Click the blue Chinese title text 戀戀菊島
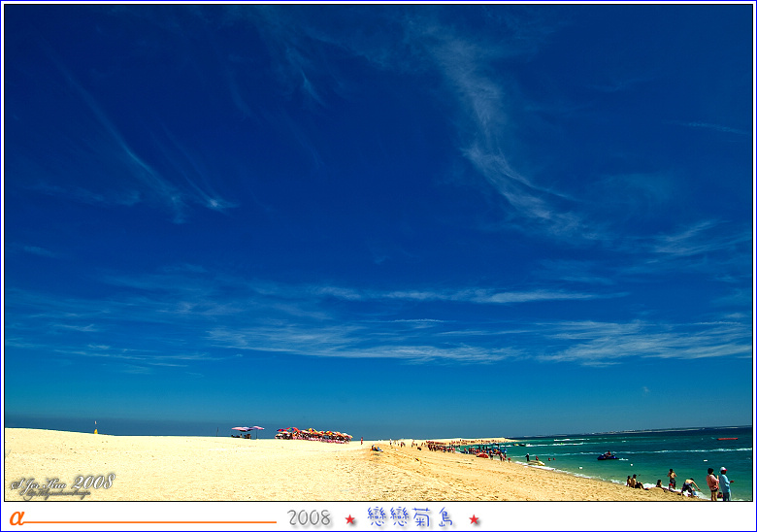 pos(411,517)
